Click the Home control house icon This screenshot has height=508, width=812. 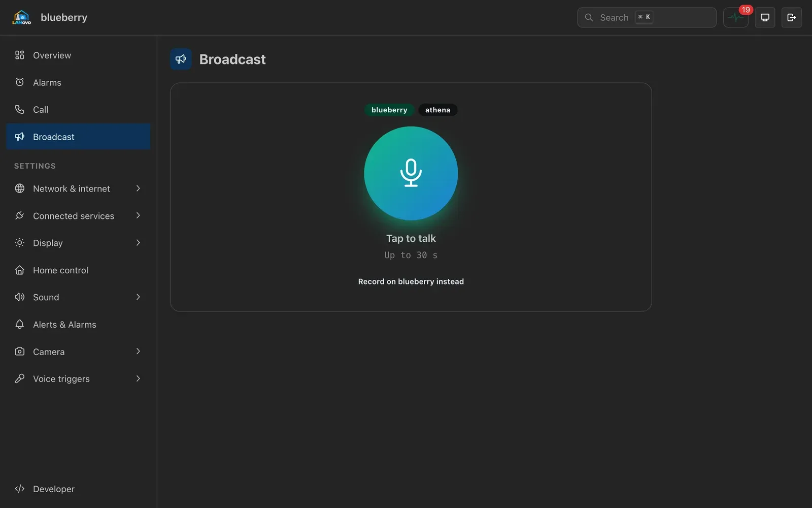point(20,270)
